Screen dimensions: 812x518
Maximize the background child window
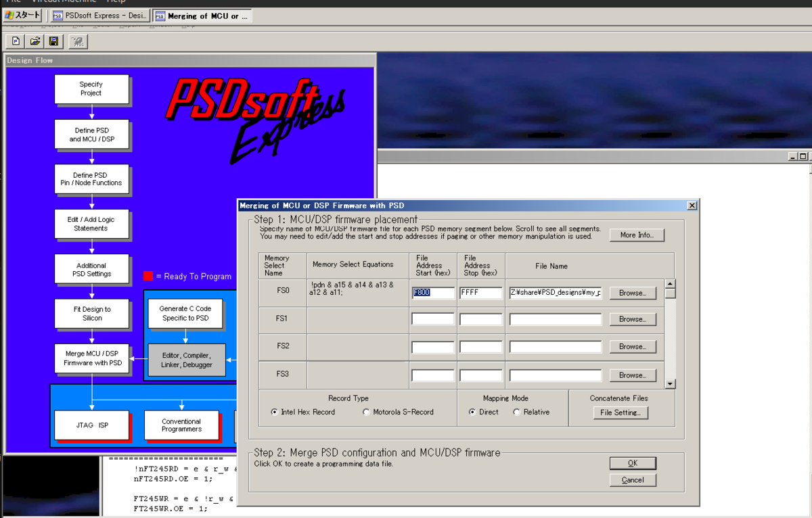click(802, 156)
